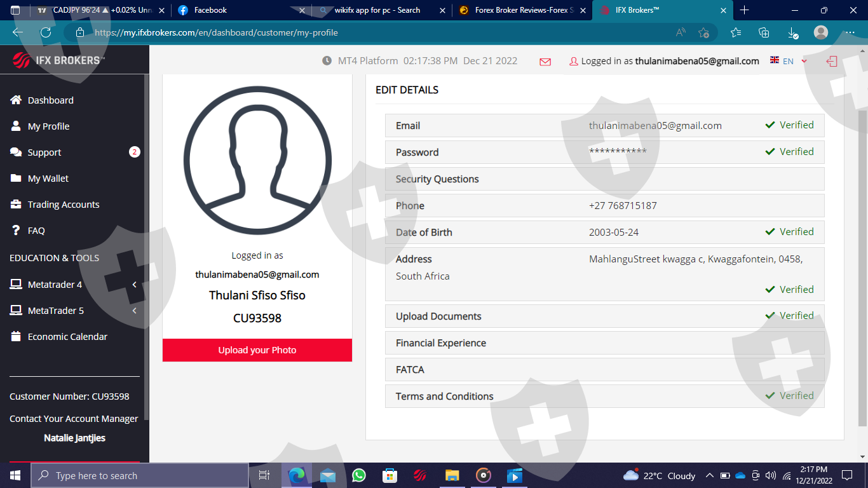Open Dashboard from the sidebar

click(x=50, y=100)
